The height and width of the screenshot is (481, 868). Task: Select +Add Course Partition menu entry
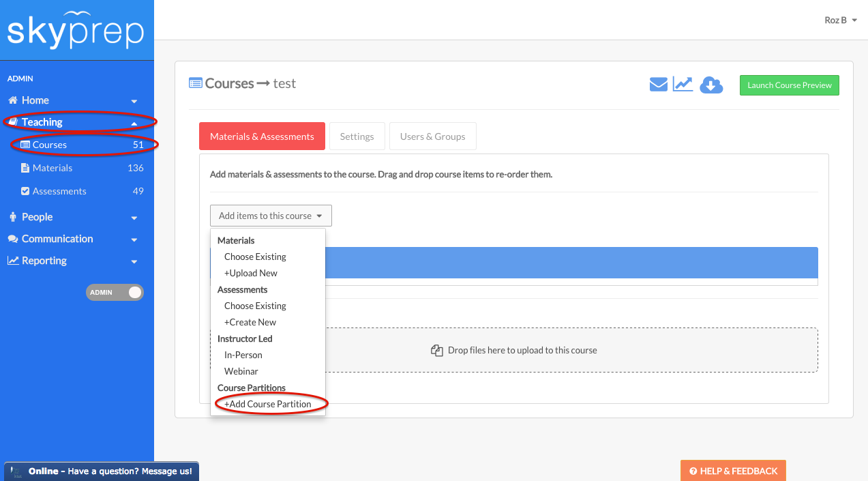268,404
